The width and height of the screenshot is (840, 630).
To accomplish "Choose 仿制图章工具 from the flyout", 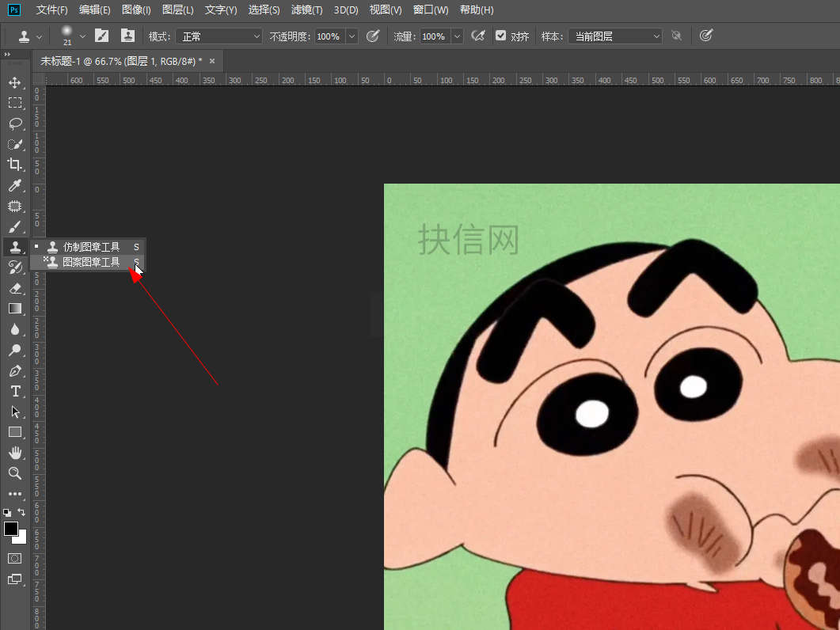I will 88,247.
